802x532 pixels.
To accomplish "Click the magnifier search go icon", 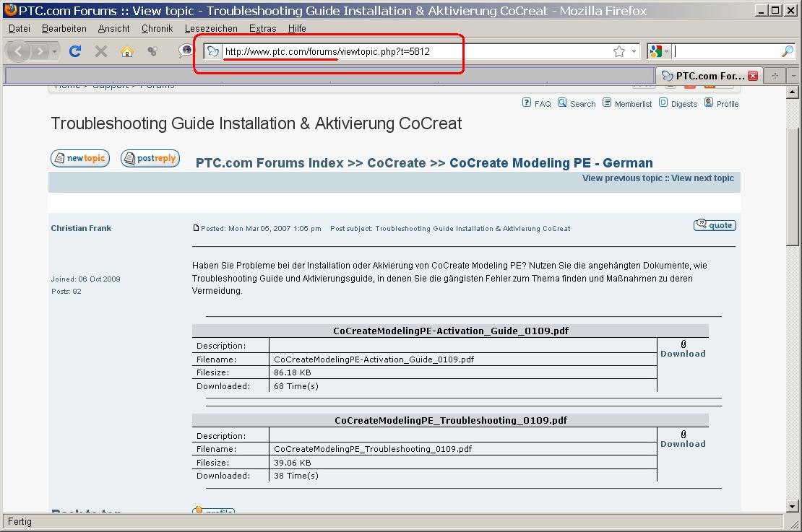I will pos(788,51).
